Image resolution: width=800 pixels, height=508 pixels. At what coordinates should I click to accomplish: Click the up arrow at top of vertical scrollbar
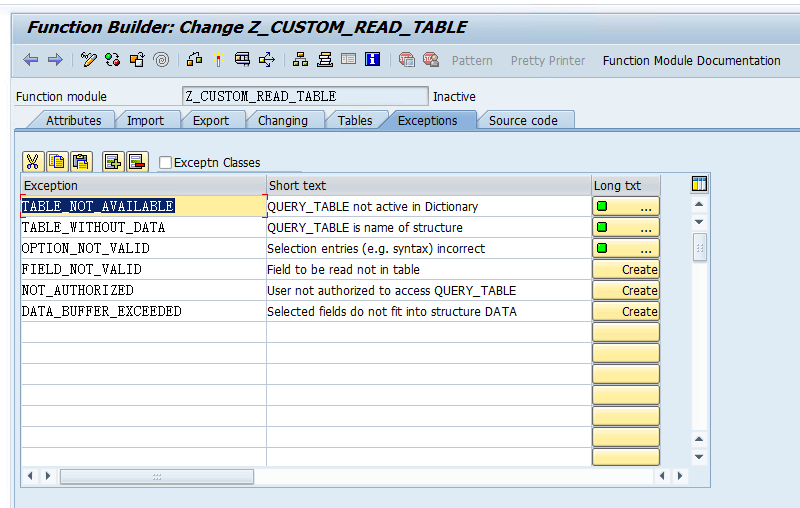[699, 204]
